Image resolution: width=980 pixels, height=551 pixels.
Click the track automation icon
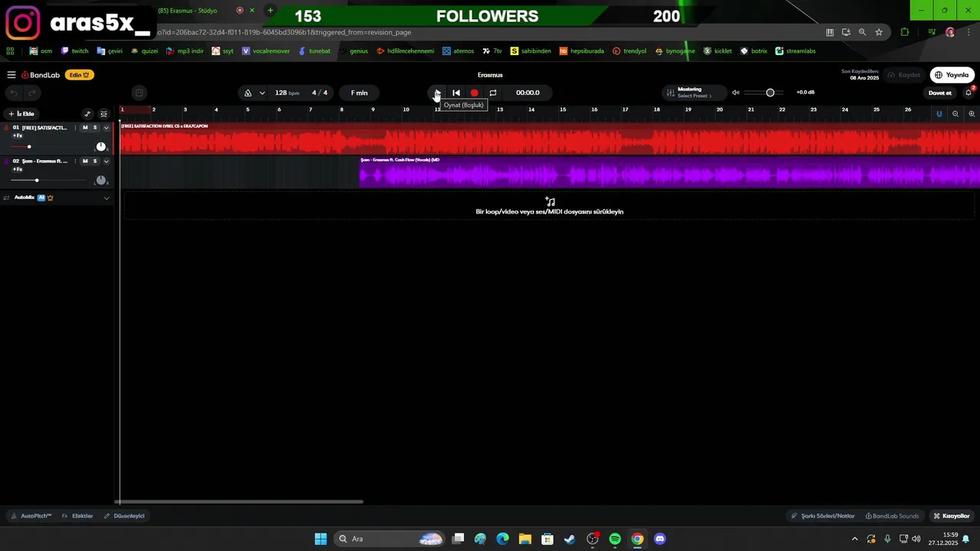[87, 114]
